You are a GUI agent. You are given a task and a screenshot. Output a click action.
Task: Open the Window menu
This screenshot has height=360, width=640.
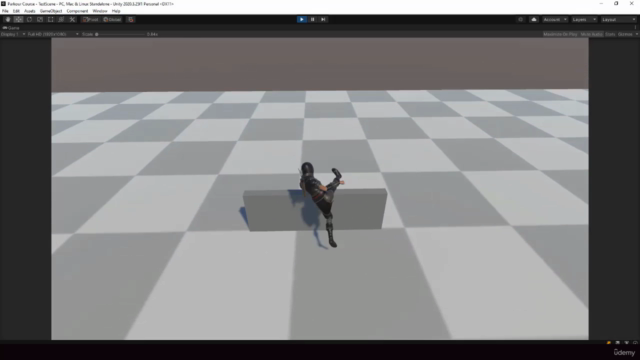tap(100, 11)
